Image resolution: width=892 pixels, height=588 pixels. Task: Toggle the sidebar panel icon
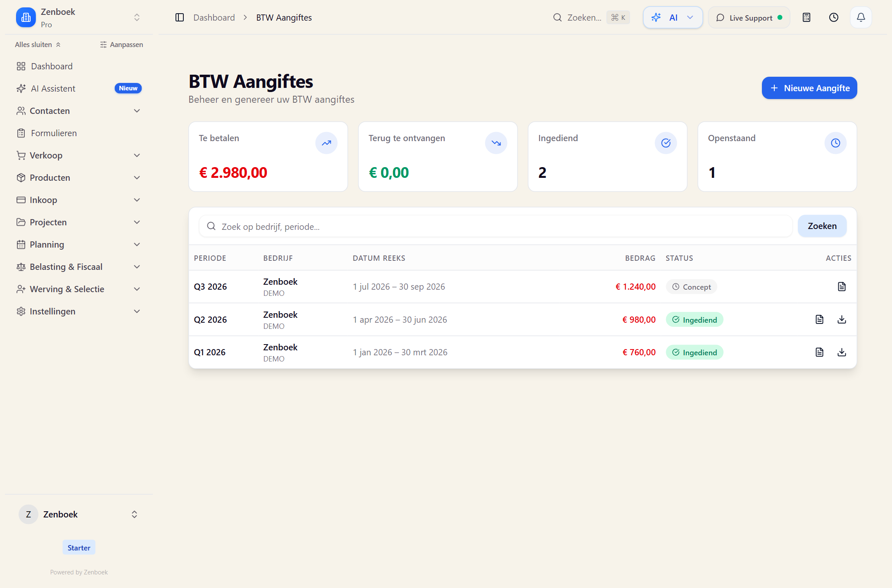179,17
